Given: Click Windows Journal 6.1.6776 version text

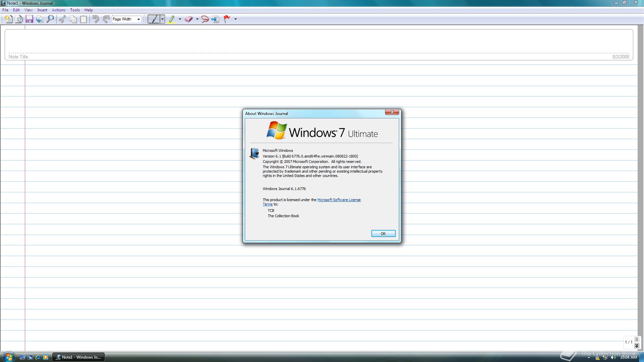Looking at the screenshot, I should tap(284, 189).
